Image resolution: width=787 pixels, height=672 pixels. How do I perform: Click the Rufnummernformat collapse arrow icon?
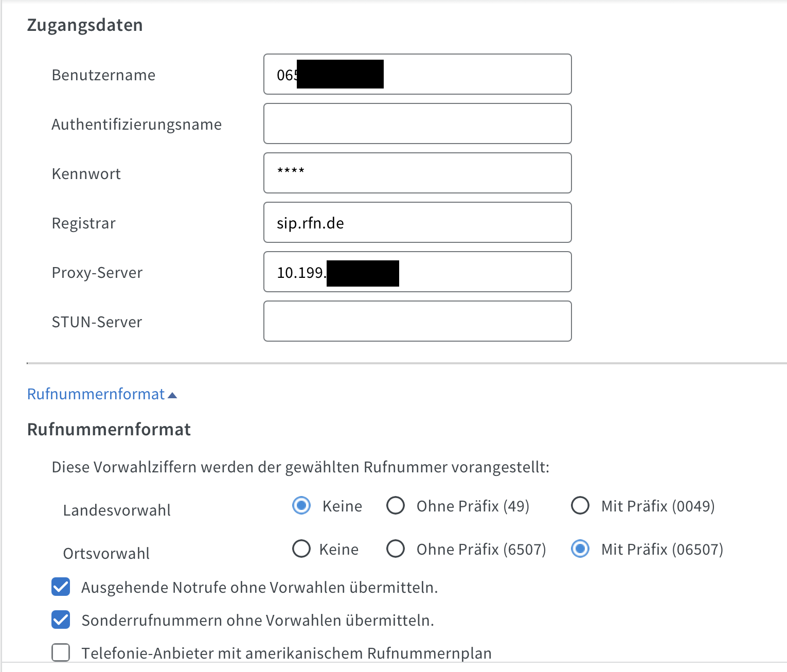pyautogui.click(x=172, y=395)
